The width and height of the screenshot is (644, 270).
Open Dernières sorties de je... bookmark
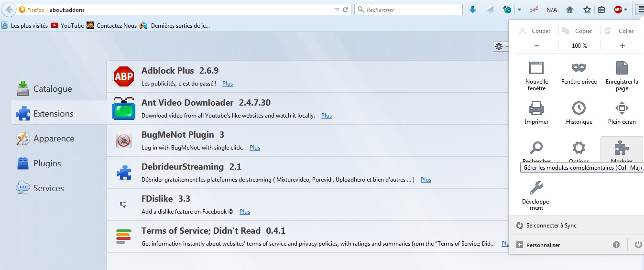[x=175, y=26]
